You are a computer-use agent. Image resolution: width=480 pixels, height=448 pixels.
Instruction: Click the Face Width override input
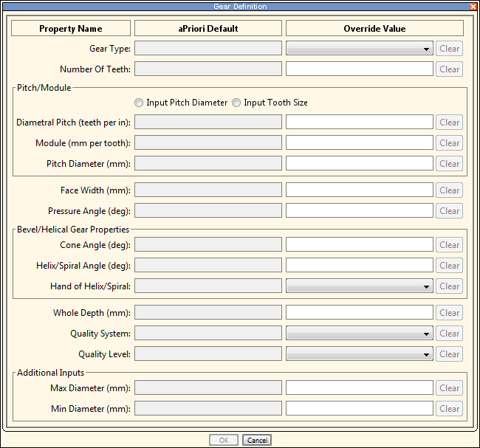359,190
